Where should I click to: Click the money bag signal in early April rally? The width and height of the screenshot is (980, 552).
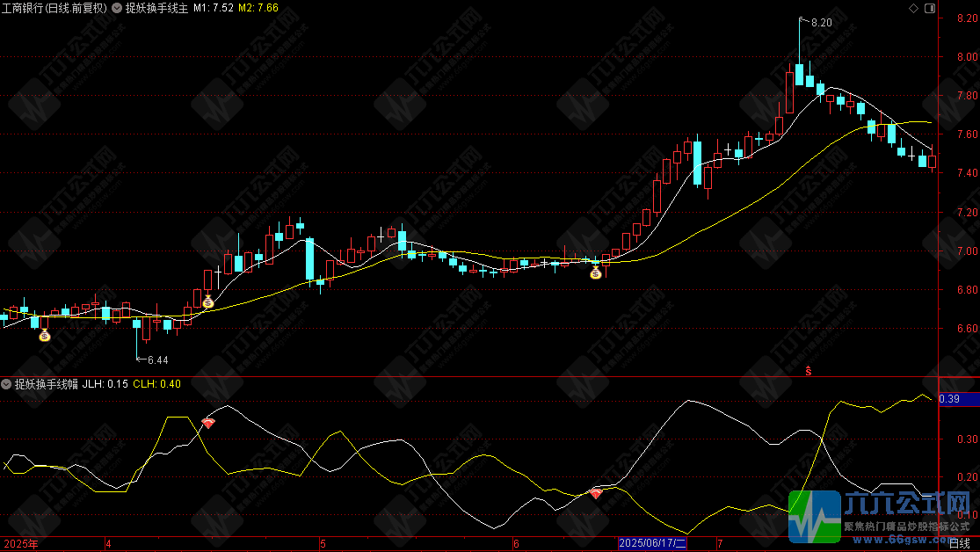(x=208, y=301)
